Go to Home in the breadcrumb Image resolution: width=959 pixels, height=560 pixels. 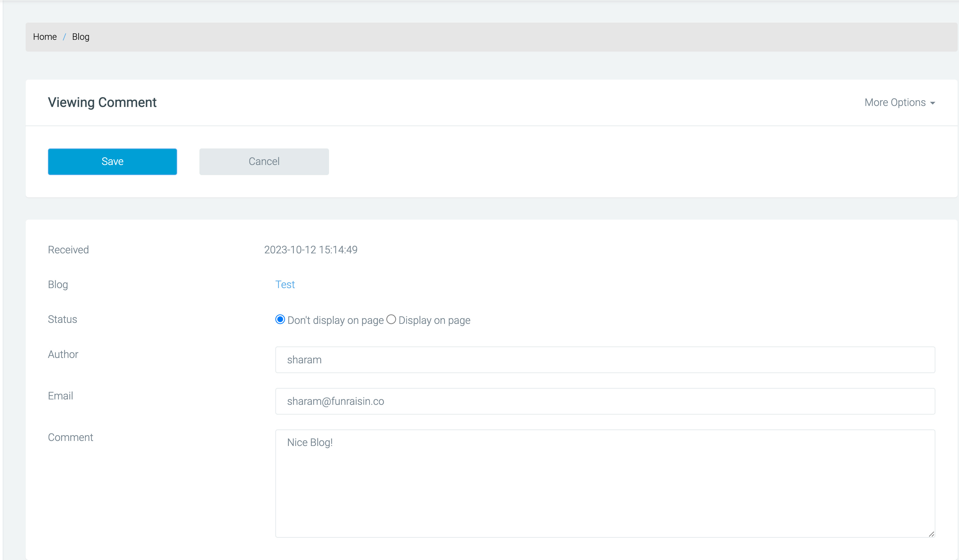click(45, 37)
